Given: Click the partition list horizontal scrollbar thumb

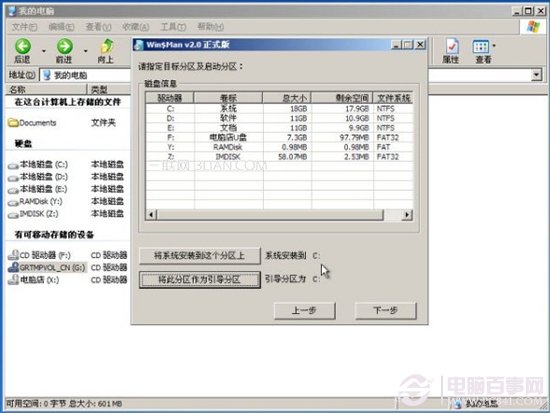Looking at the screenshot, I should 270,214.
